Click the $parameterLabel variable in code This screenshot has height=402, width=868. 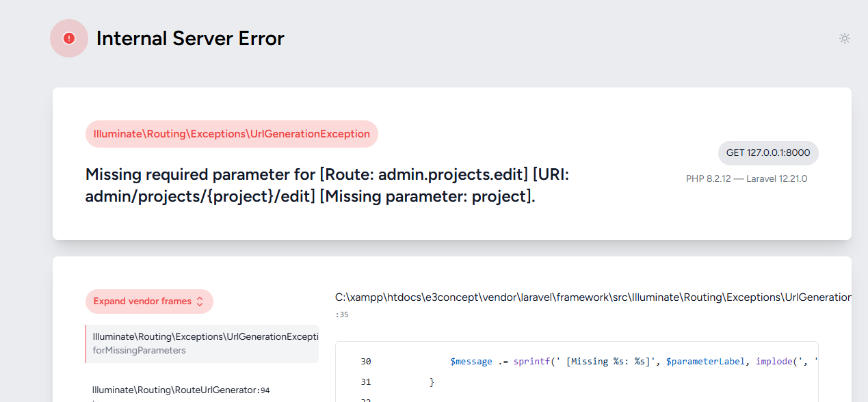[x=707, y=362]
